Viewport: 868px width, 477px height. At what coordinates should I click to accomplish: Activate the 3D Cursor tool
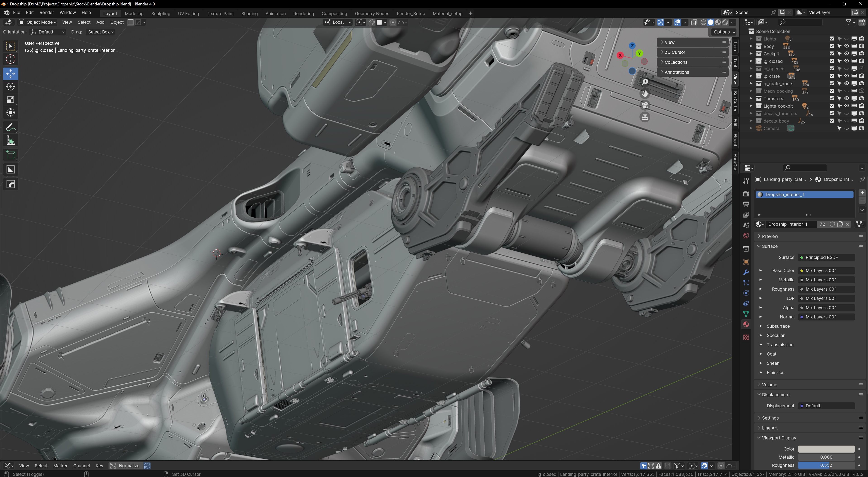pos(10,59)
